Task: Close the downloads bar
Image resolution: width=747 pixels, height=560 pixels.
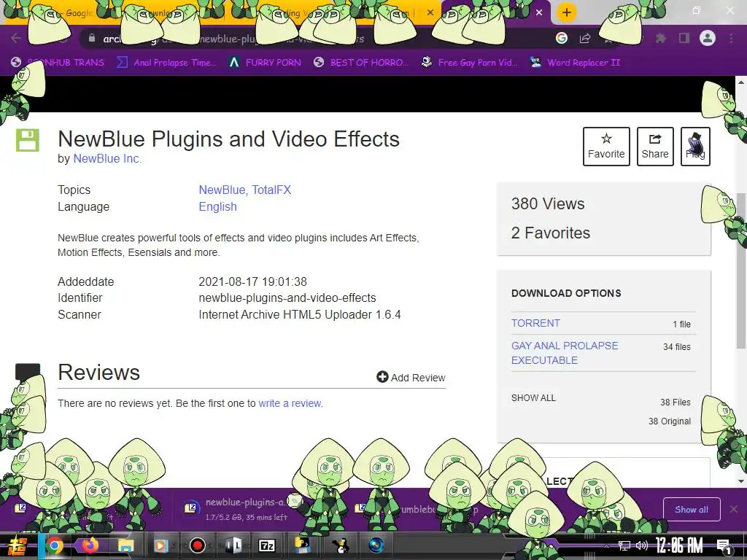Action: click(x=734, y=510)
